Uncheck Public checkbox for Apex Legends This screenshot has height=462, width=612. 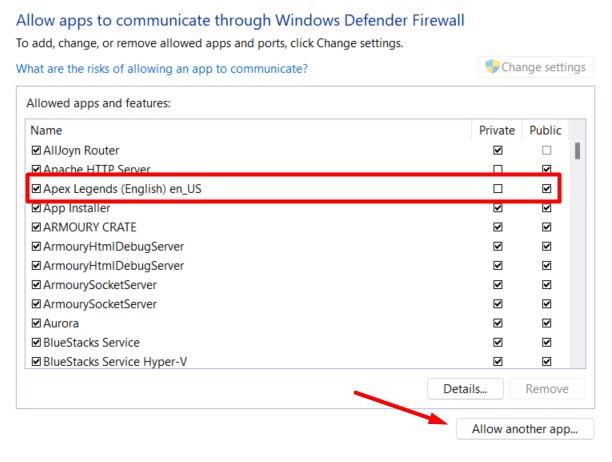[x=546, y=188]
